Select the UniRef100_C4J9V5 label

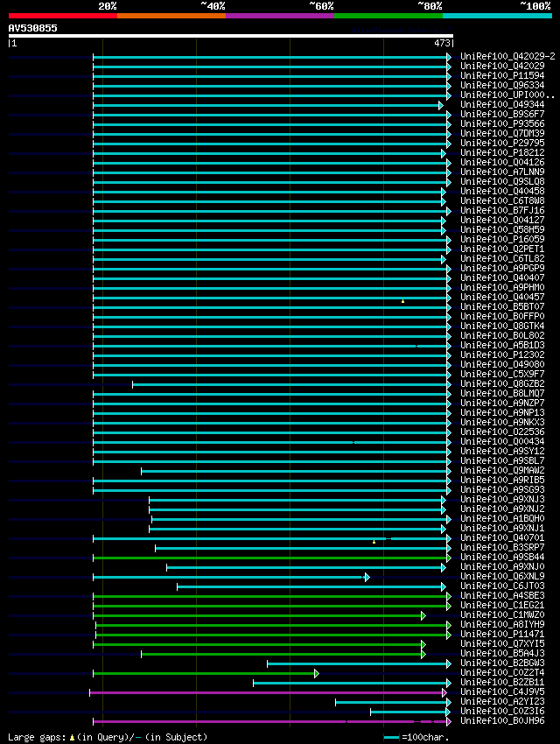pyautogui.click(x=502, y=691)
